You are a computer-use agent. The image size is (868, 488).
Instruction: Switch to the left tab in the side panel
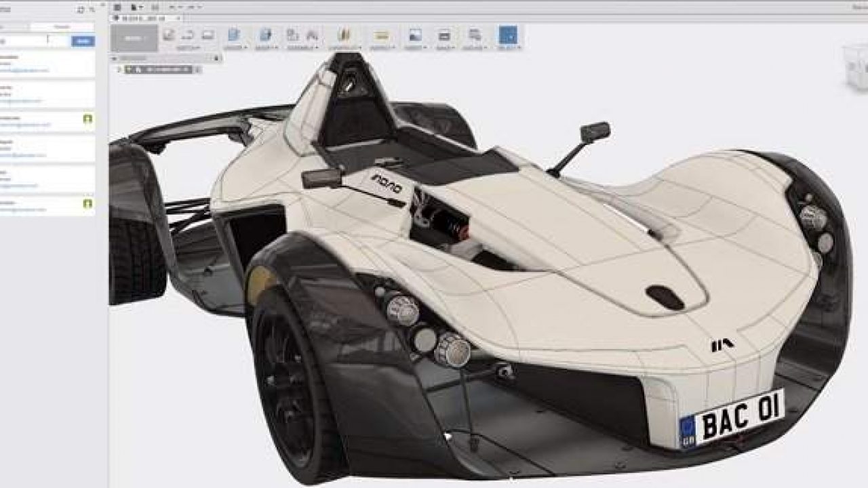click(x=14, y=27)
